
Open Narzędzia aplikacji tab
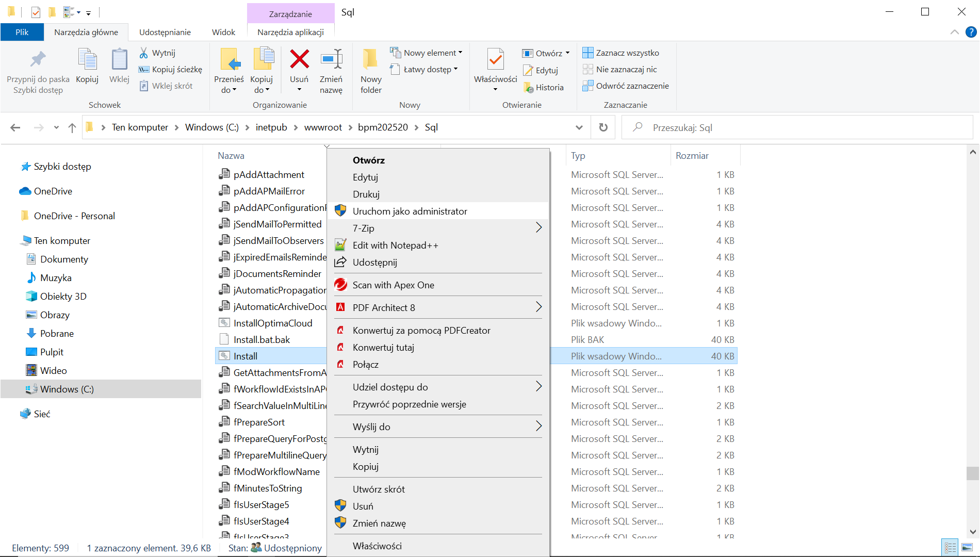coord(290,32)
